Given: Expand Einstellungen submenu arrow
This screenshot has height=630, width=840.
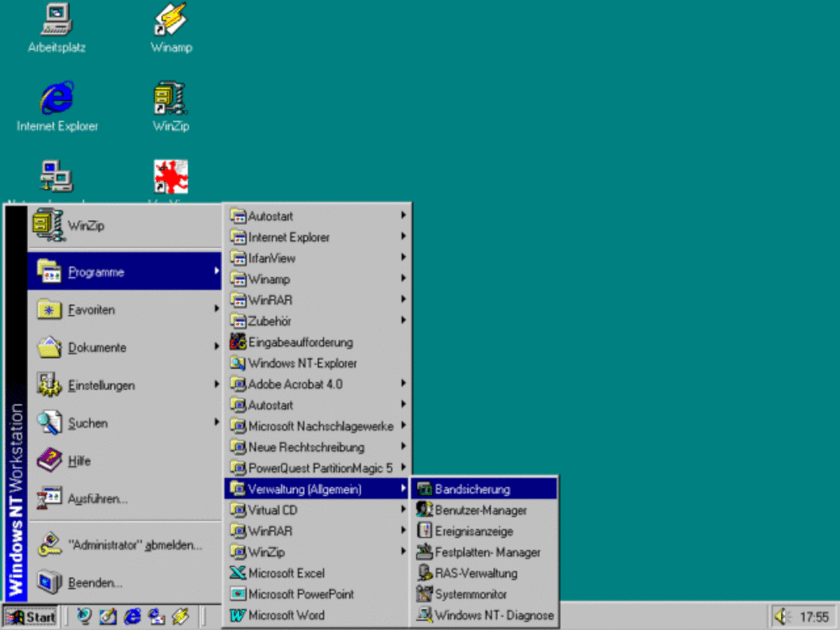Looking at the screenshot, I should pyautogui.click(x=216, y=384).
